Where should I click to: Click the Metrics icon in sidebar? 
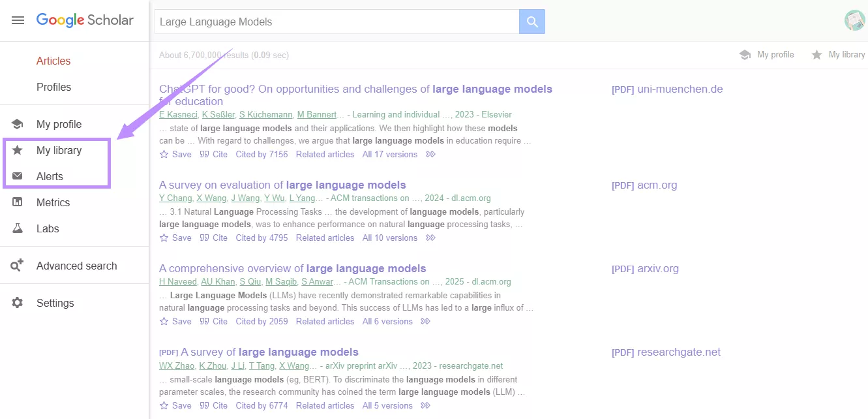(18, 202)
